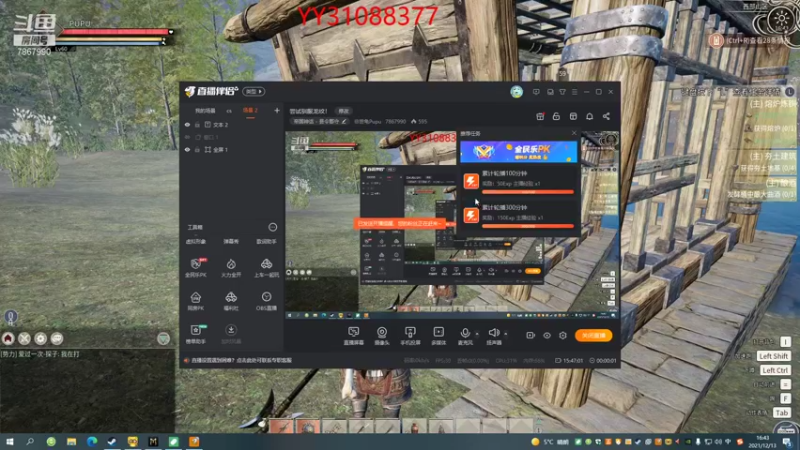
Task: Click the 300-minute task progress bar
Action: 528,226
